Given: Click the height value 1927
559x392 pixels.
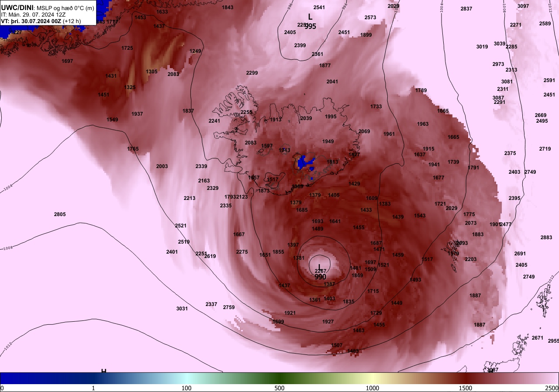Looking at the screenshot, I should click(328, 322).
